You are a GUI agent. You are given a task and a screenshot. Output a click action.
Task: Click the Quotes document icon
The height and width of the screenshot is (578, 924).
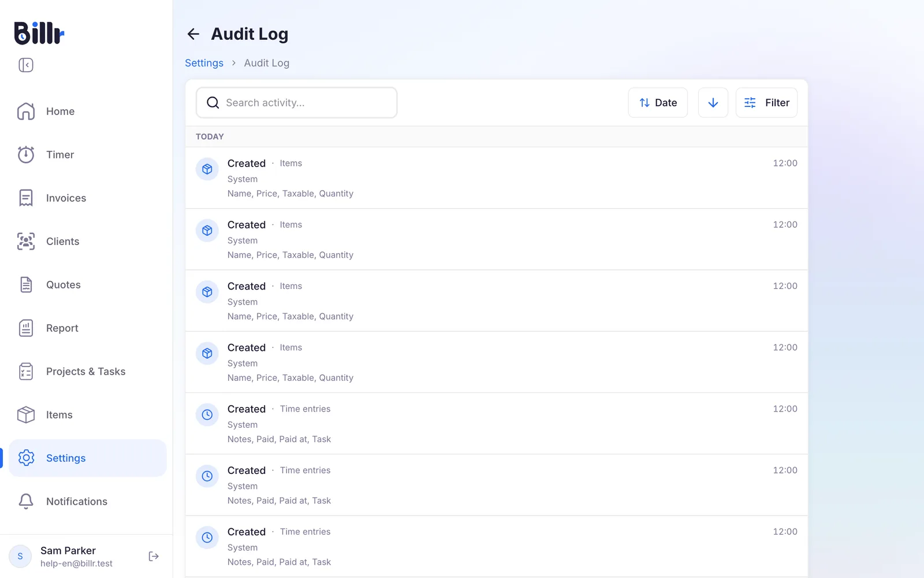(26, 284)
